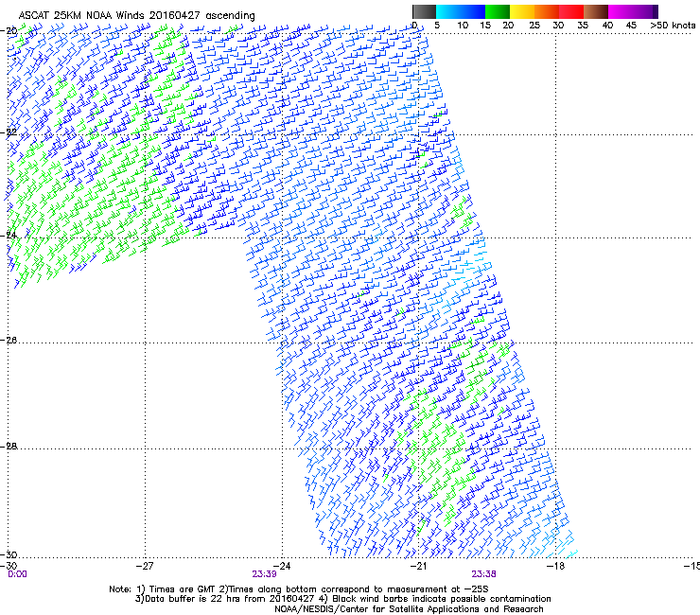Click the '-28' latitude axis label
700x615 pixels.
point(9,447)
